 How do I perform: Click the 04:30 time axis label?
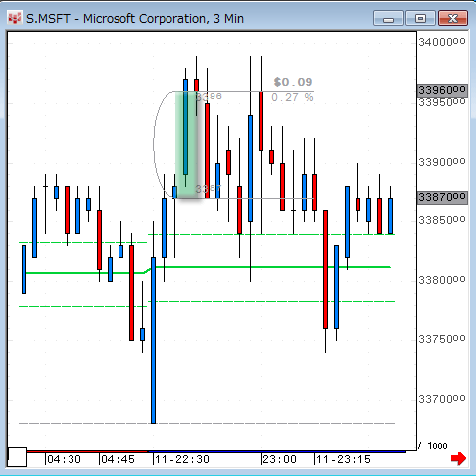(x=64, y=459)
